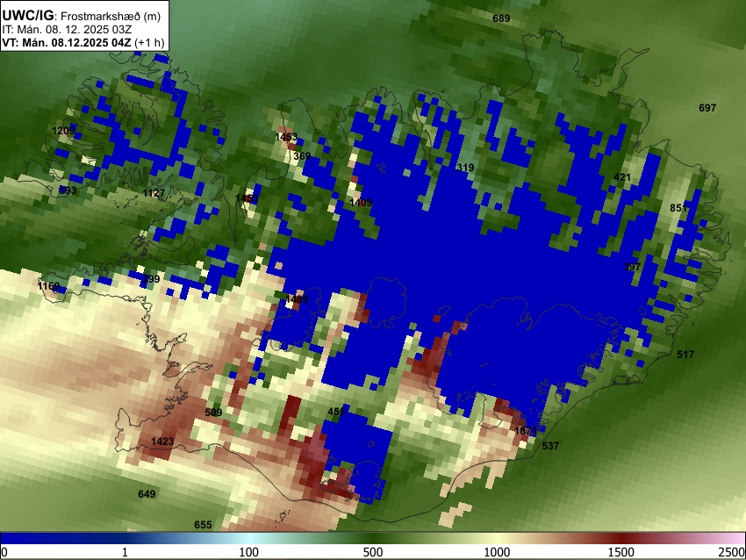This screenshot has height=560, width=746.
Task: Click the 1500 label on the color scale
Action: (621, 552)
